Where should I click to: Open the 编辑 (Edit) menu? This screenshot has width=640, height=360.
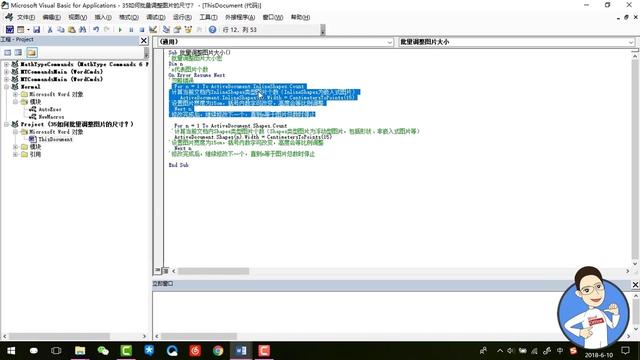click(x=52, y=17)
